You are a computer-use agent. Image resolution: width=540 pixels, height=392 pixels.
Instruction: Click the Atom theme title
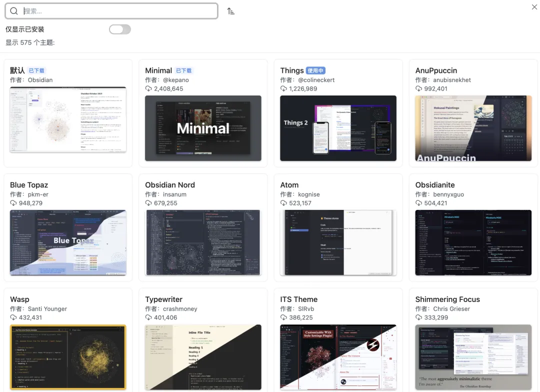coord(289,185)
